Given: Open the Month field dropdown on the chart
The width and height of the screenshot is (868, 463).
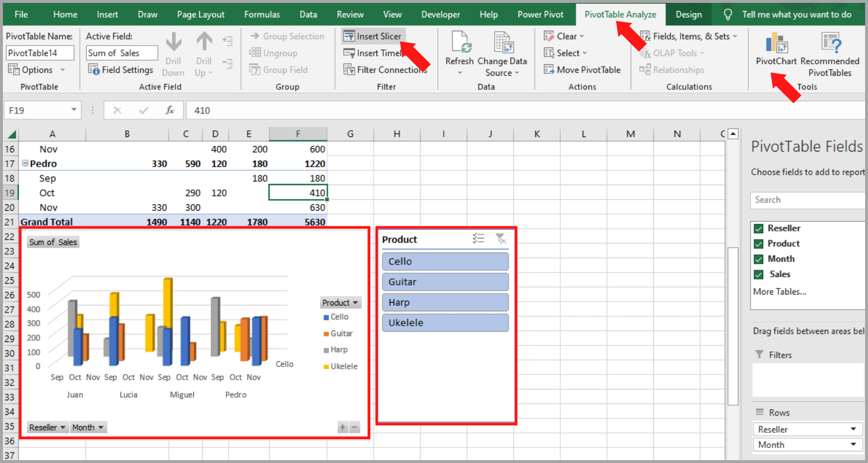Looking at the screenshot, I should (x=88, y=427).
